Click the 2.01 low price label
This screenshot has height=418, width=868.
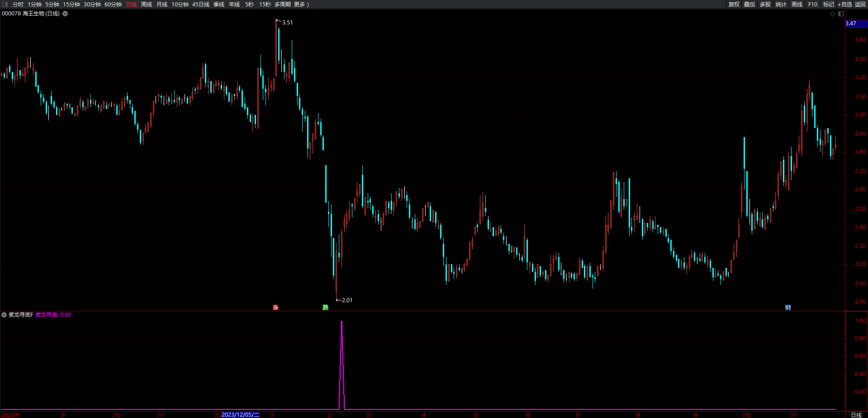click(x=347, y=300)
